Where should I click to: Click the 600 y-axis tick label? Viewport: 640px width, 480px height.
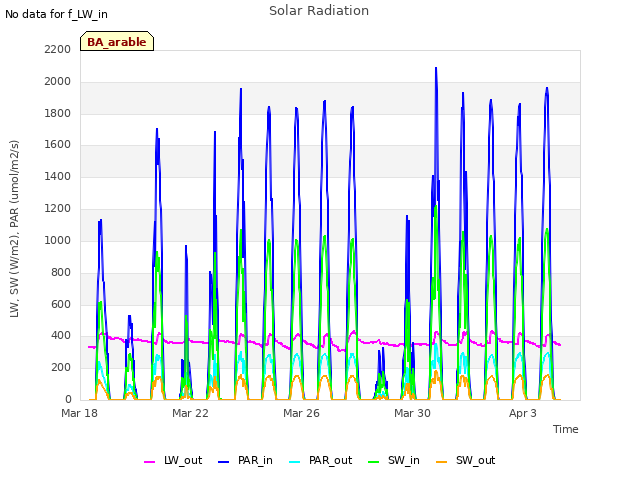[61, 304]
